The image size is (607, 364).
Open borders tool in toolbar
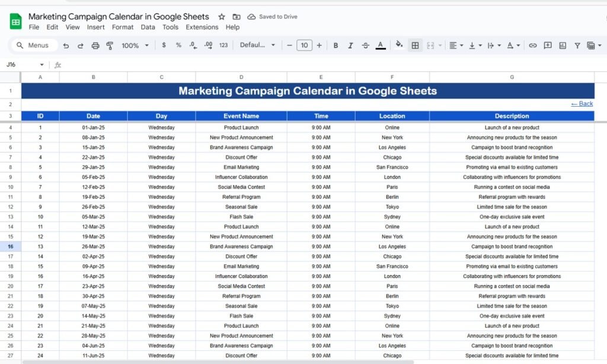(416, 46)
